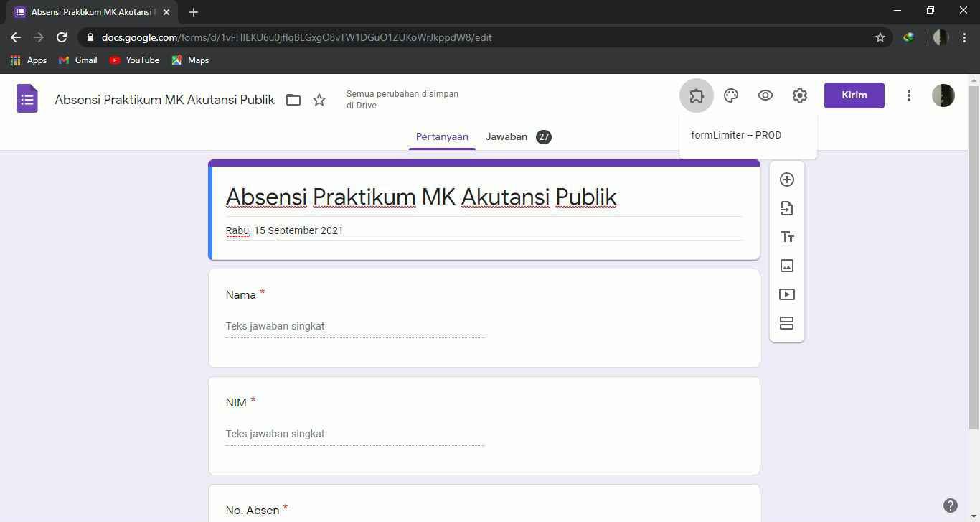Viewport: 980px width, 522px height.
Task: Open the theme color customization palette
Action: click(x=730, y=95)
